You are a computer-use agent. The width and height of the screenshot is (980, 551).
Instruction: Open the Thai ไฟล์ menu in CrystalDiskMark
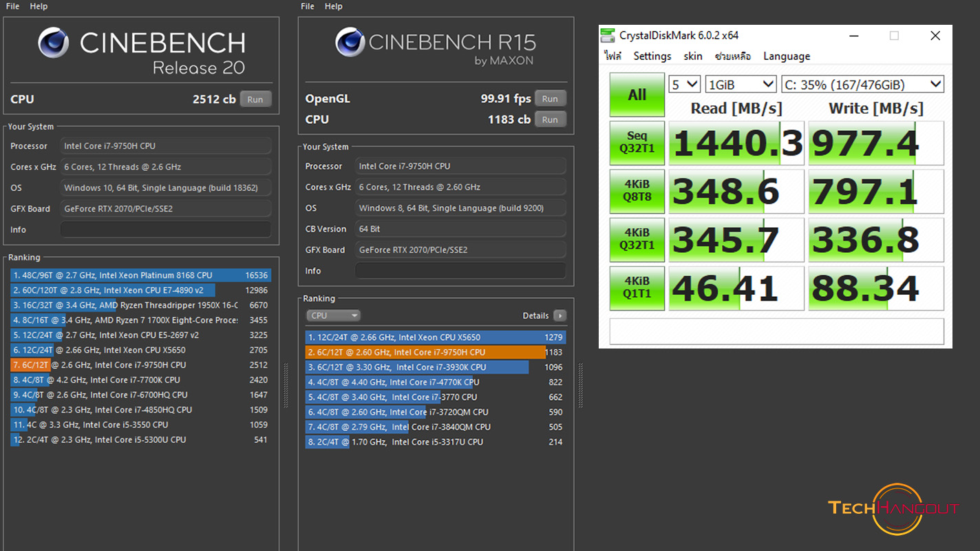pos(612,56)
